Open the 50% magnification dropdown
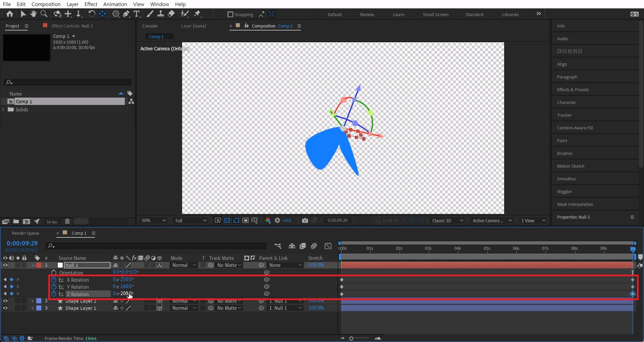644x342 pixels. (x=154, y=220)
